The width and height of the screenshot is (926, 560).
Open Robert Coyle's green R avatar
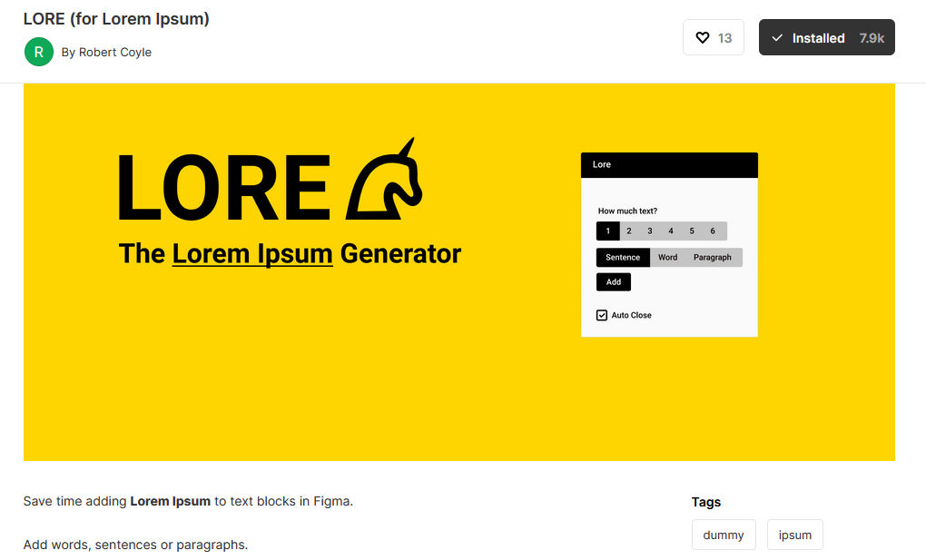click(39, 52)
